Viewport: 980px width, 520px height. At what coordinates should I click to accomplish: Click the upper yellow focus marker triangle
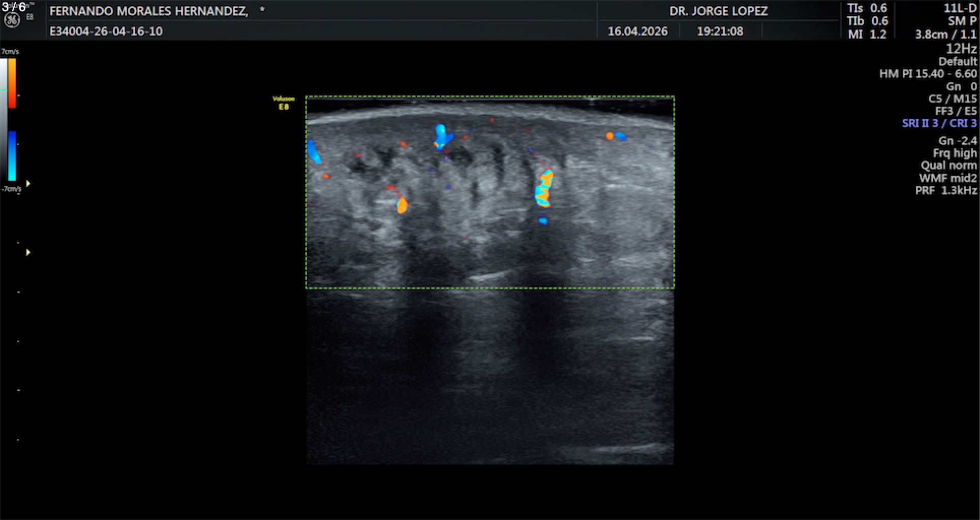(x=28, y=183)
